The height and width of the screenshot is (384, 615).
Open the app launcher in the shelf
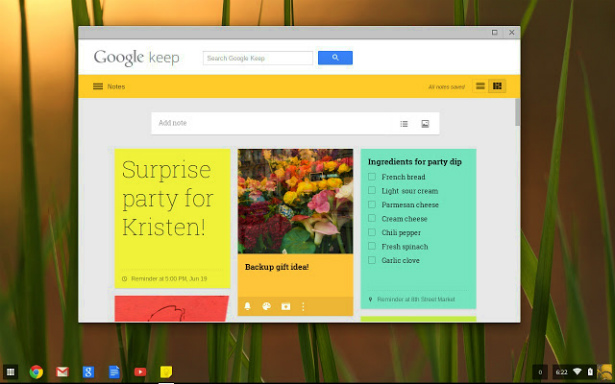(11, 371)
